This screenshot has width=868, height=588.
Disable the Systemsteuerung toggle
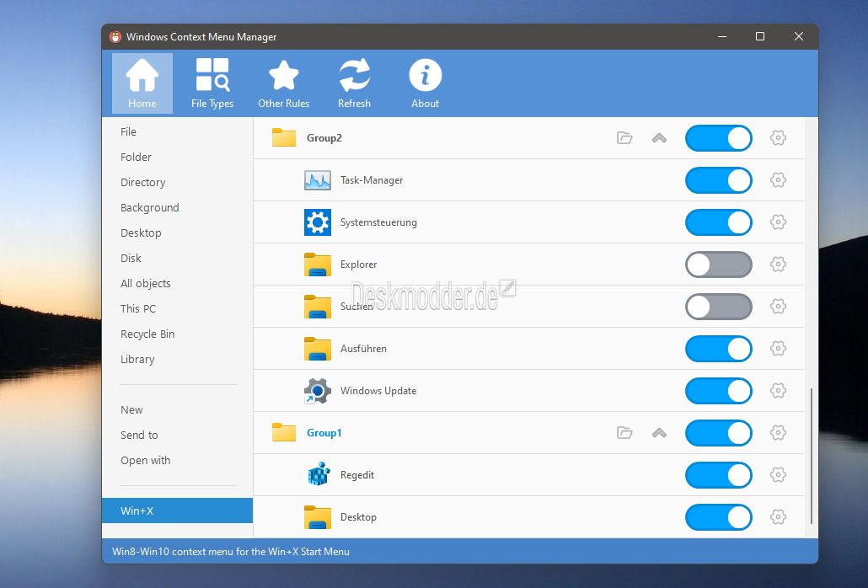coord(719,222)
